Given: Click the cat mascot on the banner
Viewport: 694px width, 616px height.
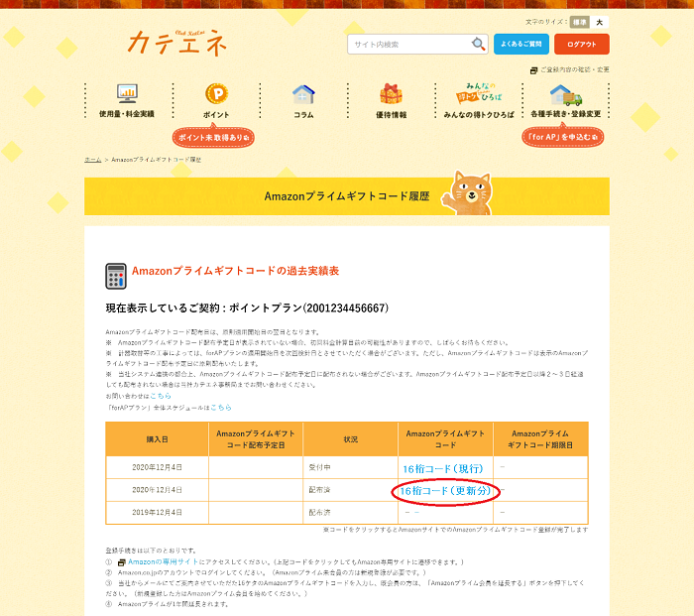Looking at the screenshot, I should pos(469,193).
